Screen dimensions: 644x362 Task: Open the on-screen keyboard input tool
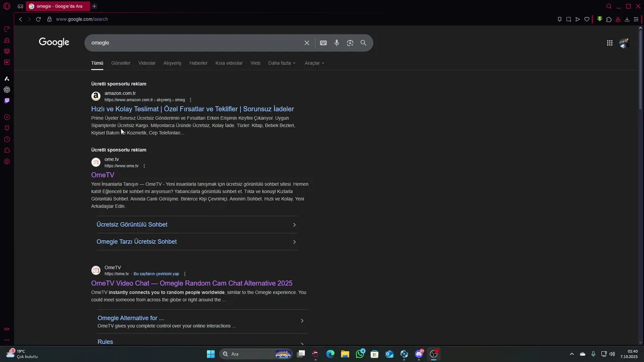click(324, 43)
